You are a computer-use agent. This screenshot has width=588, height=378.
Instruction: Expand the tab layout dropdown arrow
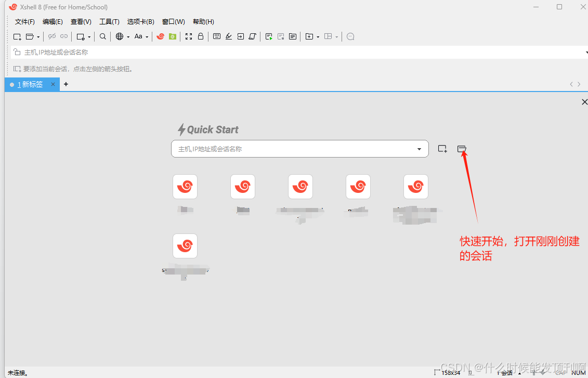[337, 37]
